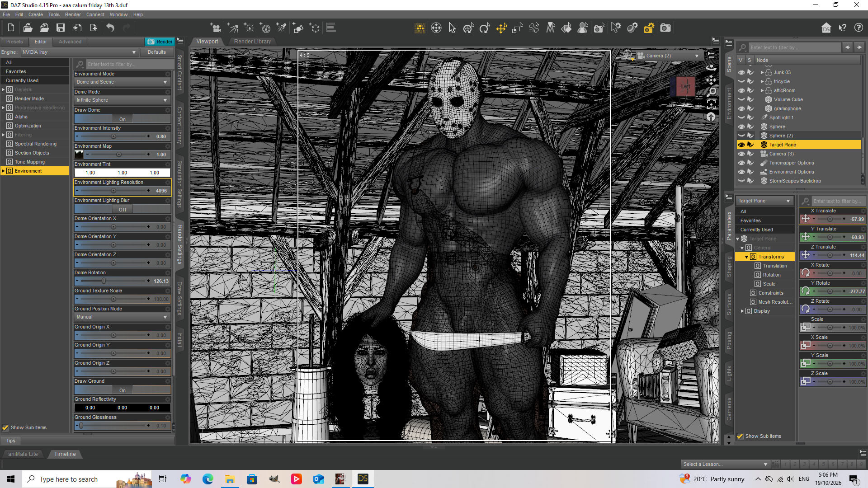
Task: Click the Open file folder icon
Action: [28, 28]
